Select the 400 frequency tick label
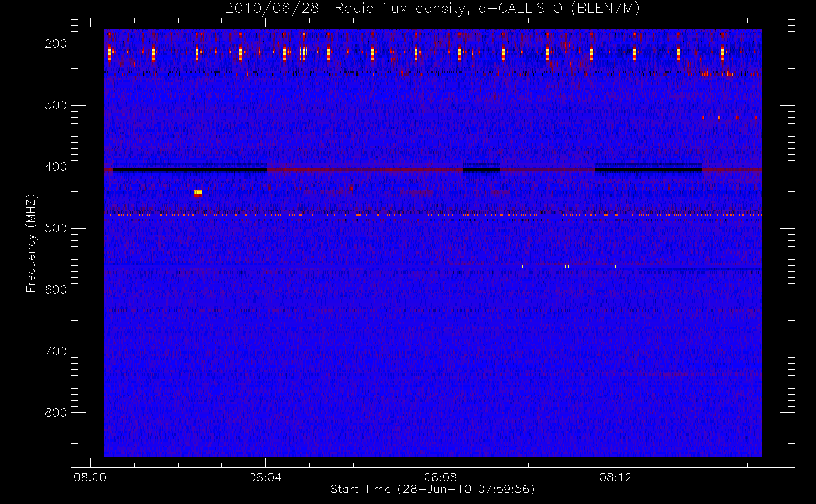The width and height of the screenshot is (816, 504). click(x=56, y=167)
